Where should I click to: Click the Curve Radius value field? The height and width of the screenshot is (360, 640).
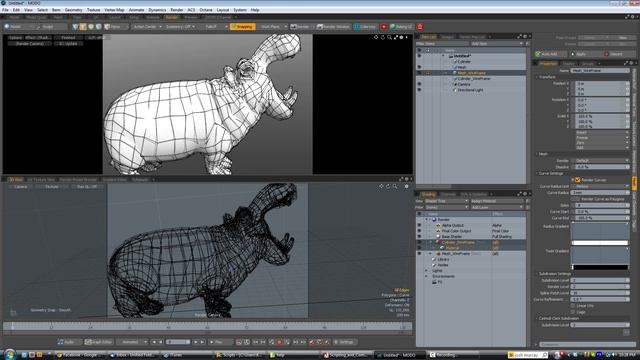600,192
